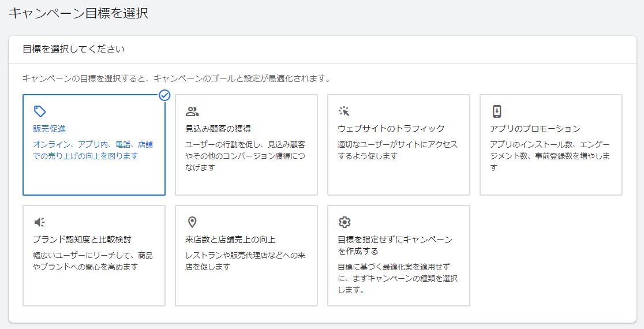
Task: Click the location pin icon for store visits
Action: tap(192, 222)
